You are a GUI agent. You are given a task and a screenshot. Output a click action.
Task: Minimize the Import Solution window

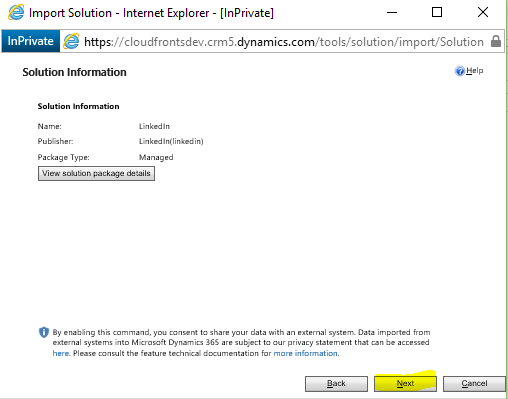pos(392,13)
